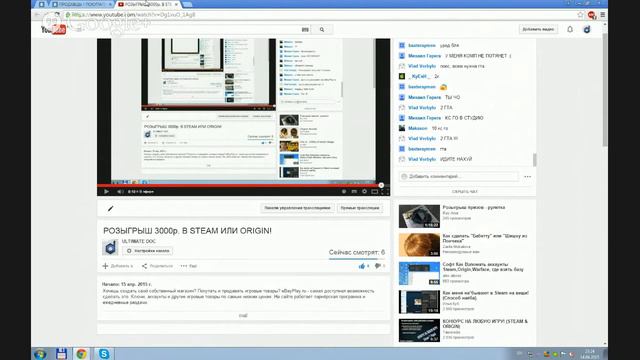Bookmark page with star icon

coord(580,15)
